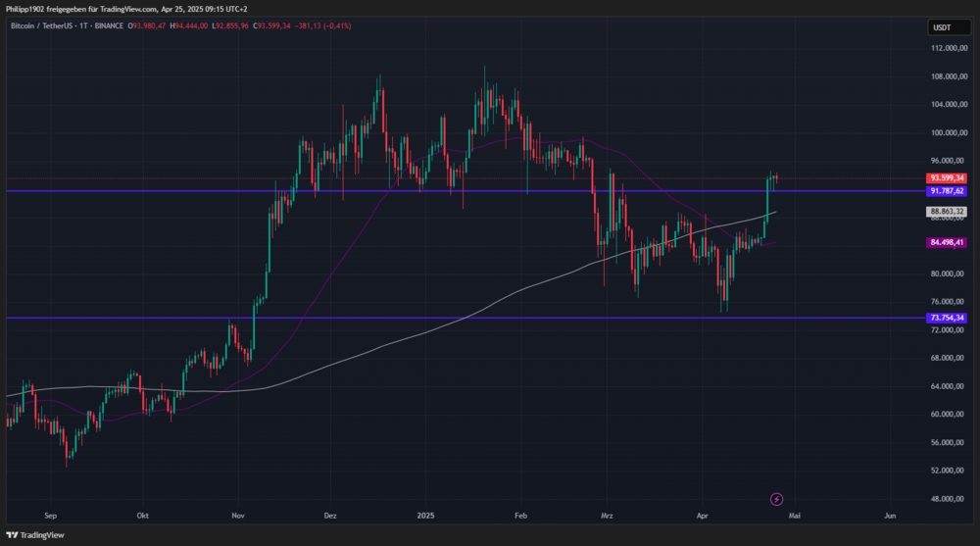980x546 pixels.
Task: Open the USDT currency selector
Action: pyautogui.click(x=949, y=27)
